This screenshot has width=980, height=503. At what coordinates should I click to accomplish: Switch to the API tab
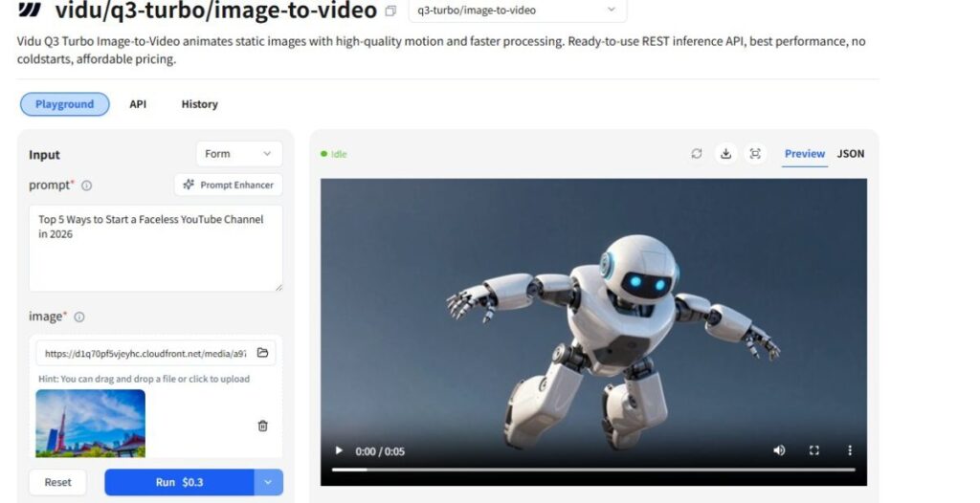(138, 104)
